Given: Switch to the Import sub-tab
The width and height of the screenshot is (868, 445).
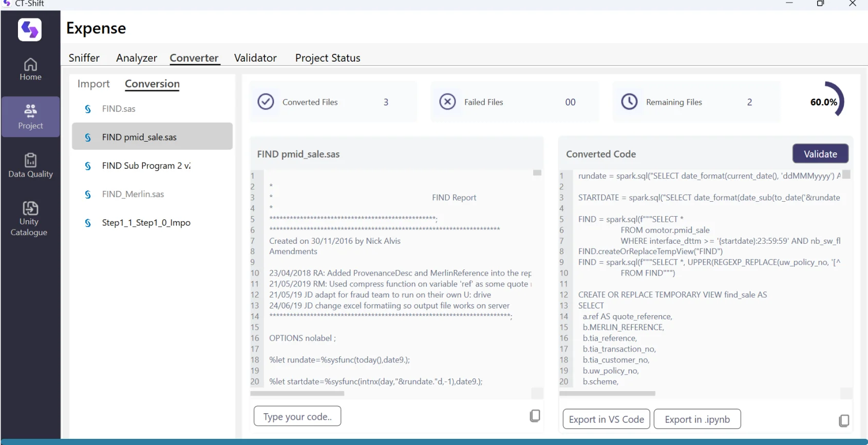Looking at the screenshot, I should pyautogui.click(x=93, y=84).
